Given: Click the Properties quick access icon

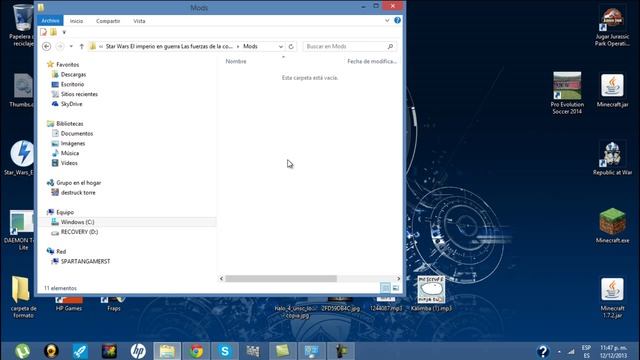Looking at the screenshot, I should coord(43,32).
